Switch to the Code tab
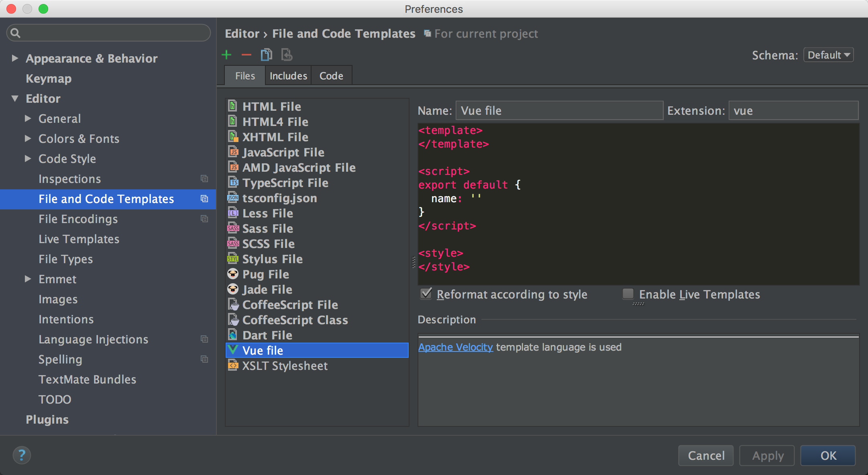Image resolution: width=868 pixels, height=475 pixels. click(331, 76)
